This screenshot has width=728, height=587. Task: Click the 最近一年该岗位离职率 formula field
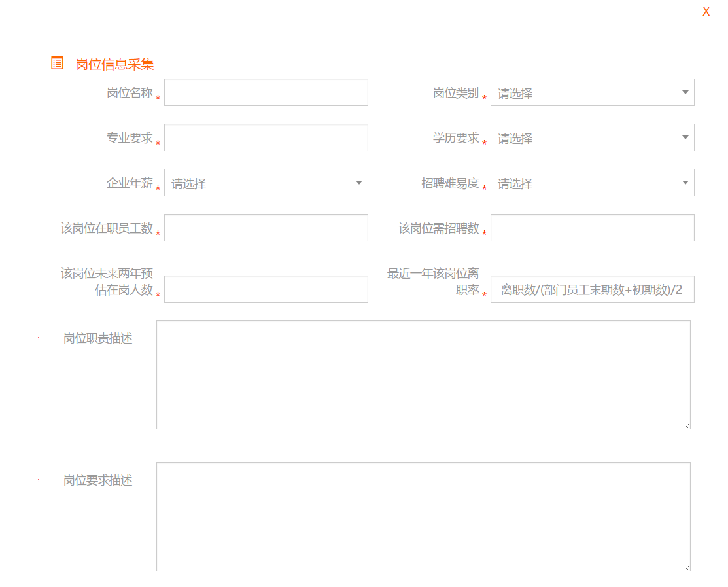(592, 289)
